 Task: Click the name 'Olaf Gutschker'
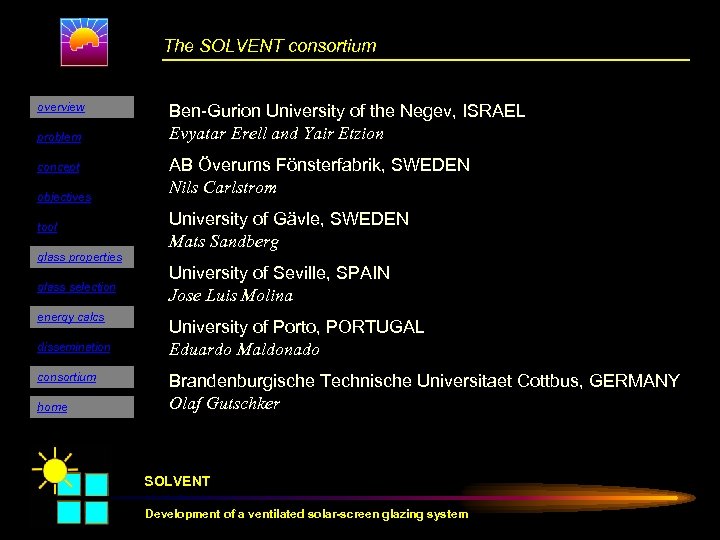[x=224, y=404]
